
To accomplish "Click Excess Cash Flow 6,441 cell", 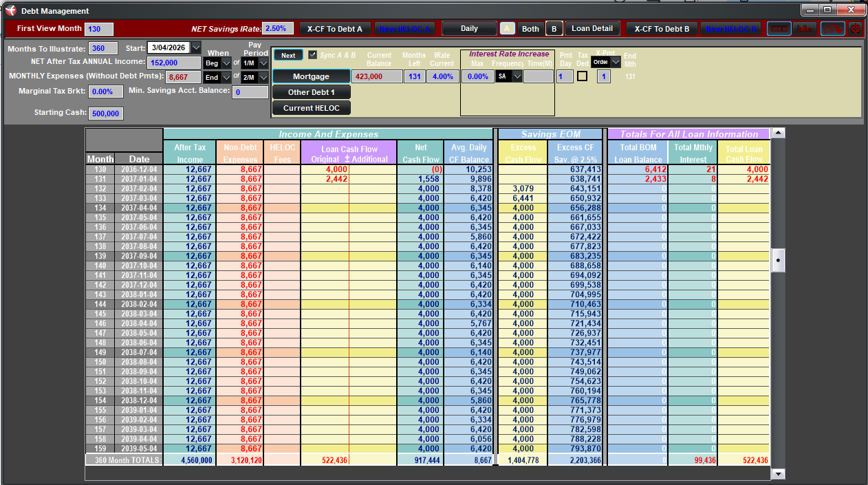I will point(522,198).
